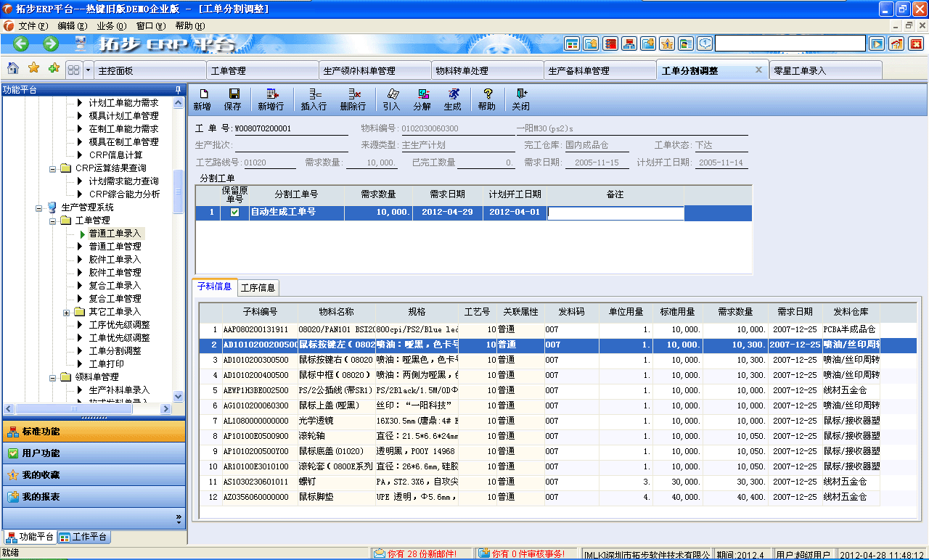
Task: Open help via the 帮助 icon
Action: 488,97
